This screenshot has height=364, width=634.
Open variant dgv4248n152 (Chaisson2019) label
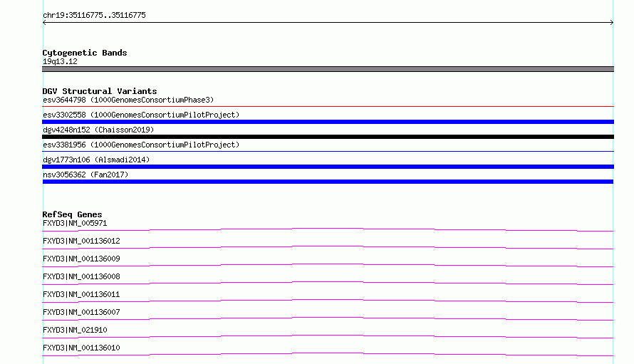coord(98,130)
